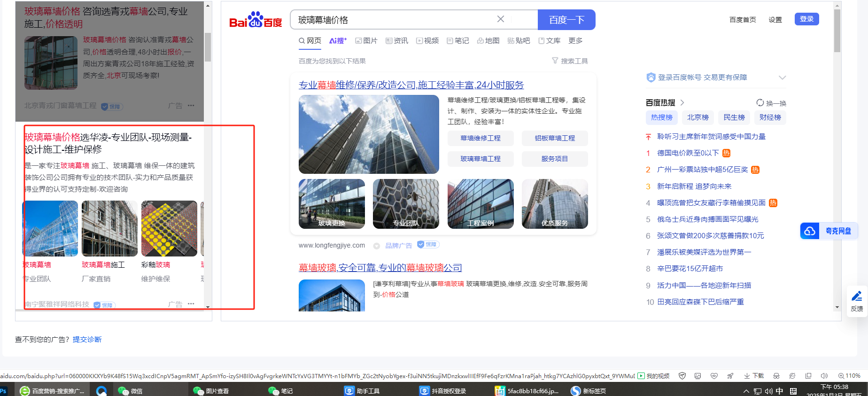Open the 玻璃幕墙价格选华凌 ad title
Image resolution: width=868 pixels, height=396 pixels.
[108, 143]
